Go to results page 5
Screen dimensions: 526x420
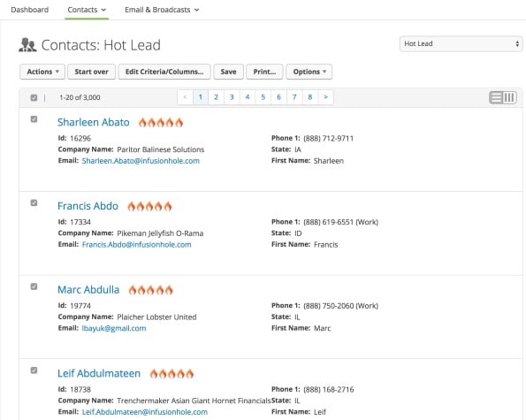click(263, 97)
